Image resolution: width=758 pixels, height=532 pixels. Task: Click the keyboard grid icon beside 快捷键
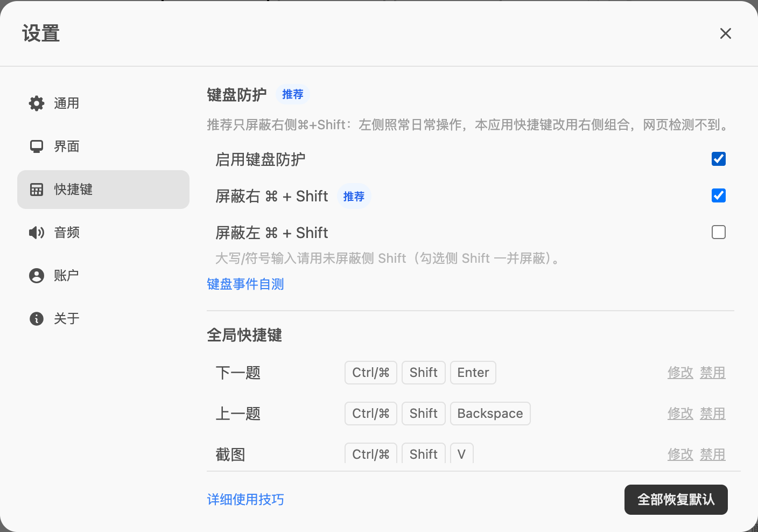[x=37, y=190]
